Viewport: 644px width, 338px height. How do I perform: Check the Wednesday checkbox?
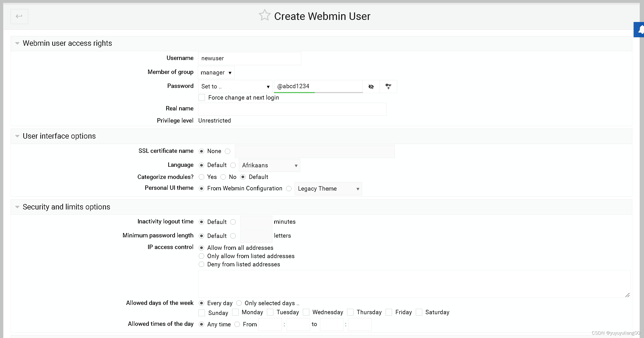pos(306,312)
